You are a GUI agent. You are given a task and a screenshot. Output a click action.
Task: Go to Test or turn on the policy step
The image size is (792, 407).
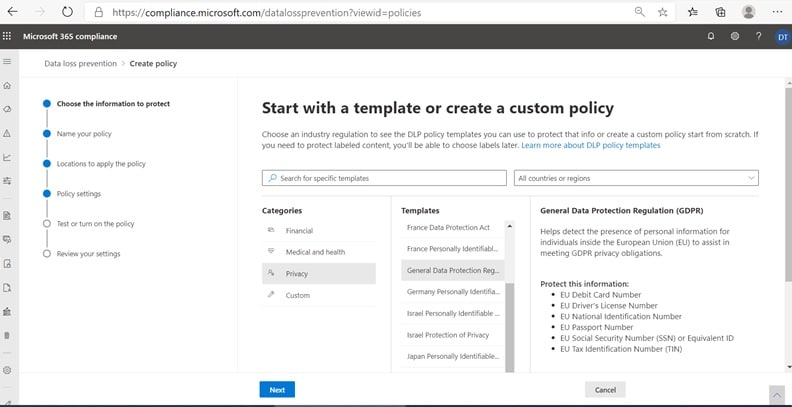click(x=95, y=224)
